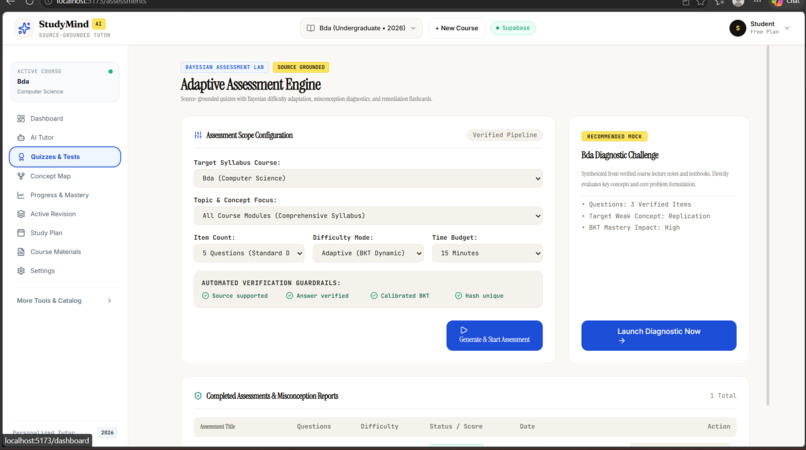Click the Hash unique checkmark icon

(458, 296)
